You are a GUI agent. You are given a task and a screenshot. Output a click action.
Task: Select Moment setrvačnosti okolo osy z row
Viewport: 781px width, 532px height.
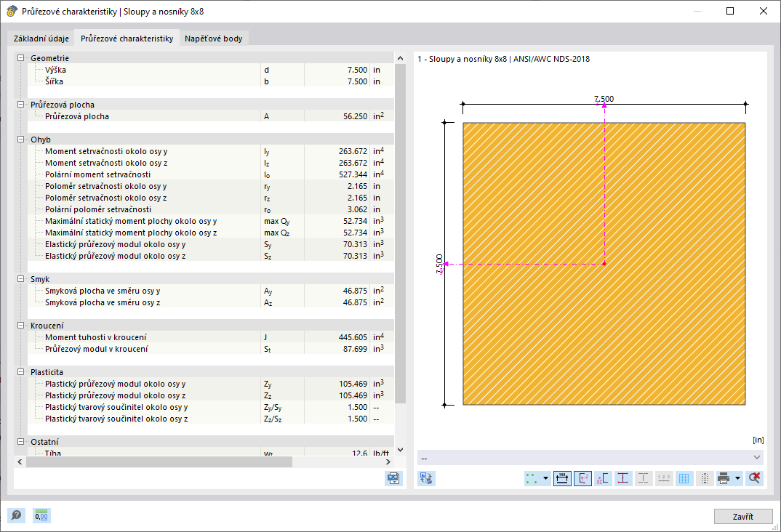[211, 163]
